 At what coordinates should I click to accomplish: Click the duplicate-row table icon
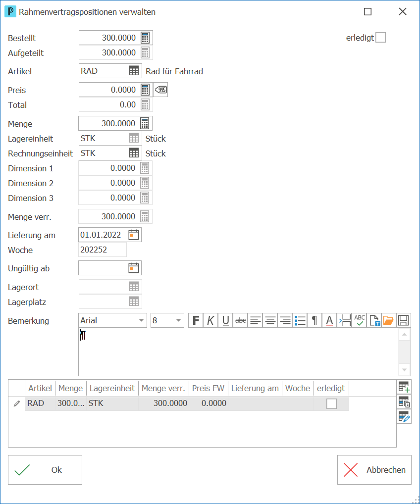coord(404,402)
